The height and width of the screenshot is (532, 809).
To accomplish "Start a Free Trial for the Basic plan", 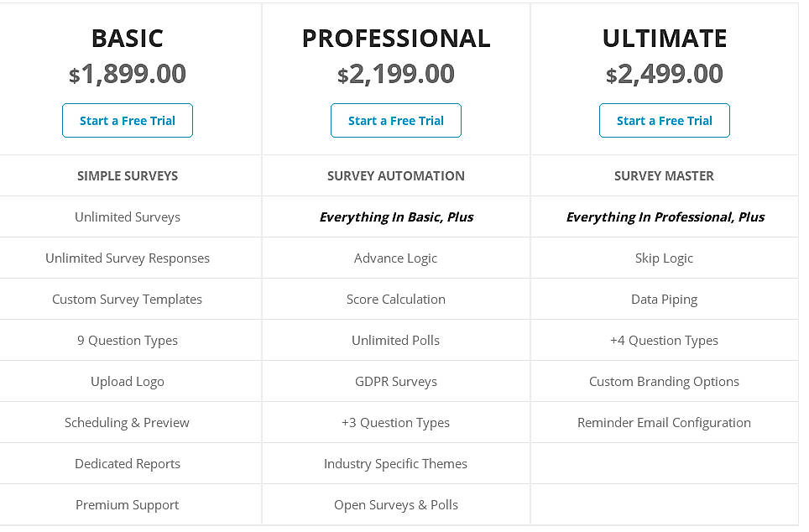I will [127, 120].
